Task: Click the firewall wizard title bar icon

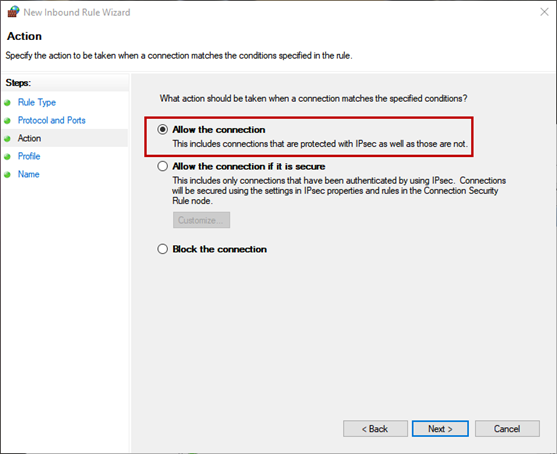Action: [x=13, y=11]
